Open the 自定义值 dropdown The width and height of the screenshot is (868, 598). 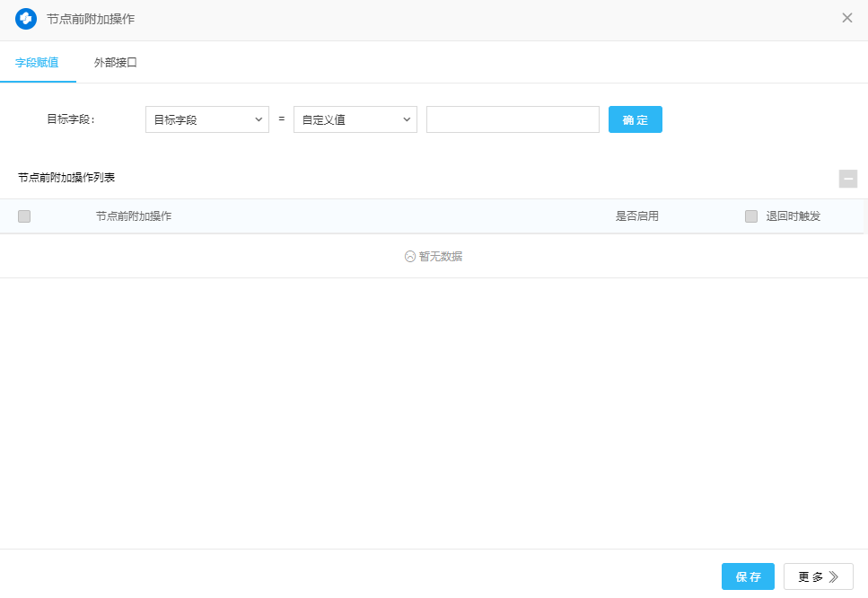pyautogui.click(x=355, y=119)
